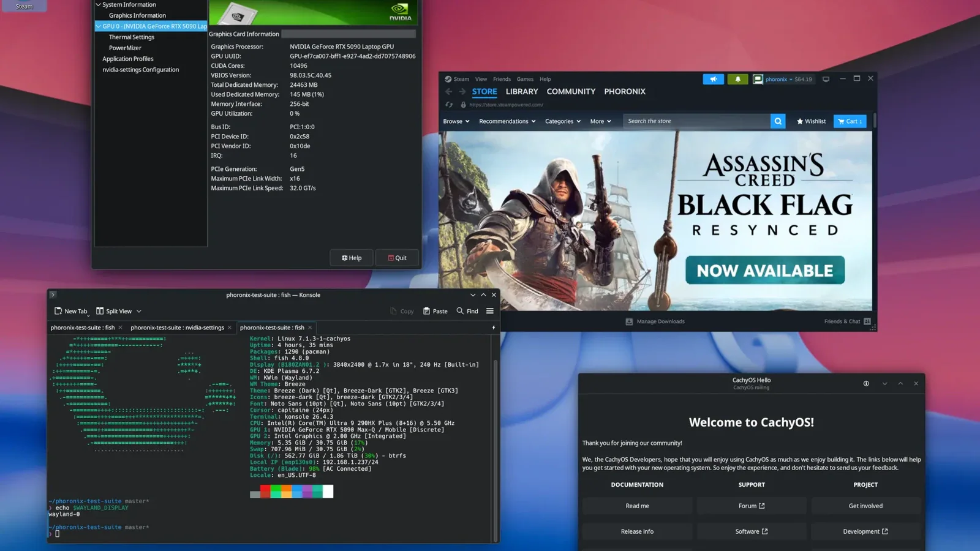Click Split View in Konsole toolbar
Screen dimensions: 980x551
(x=114, y=311)
